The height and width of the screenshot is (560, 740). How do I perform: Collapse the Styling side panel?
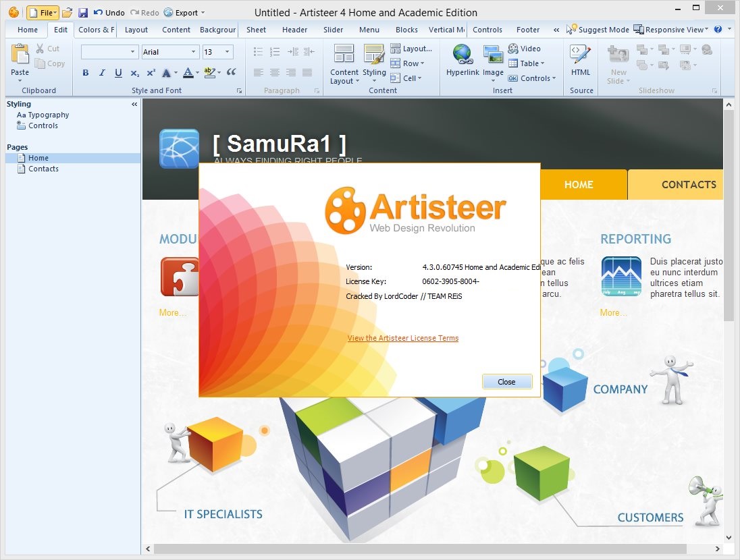pyautogui.click(x=134, y=105)
